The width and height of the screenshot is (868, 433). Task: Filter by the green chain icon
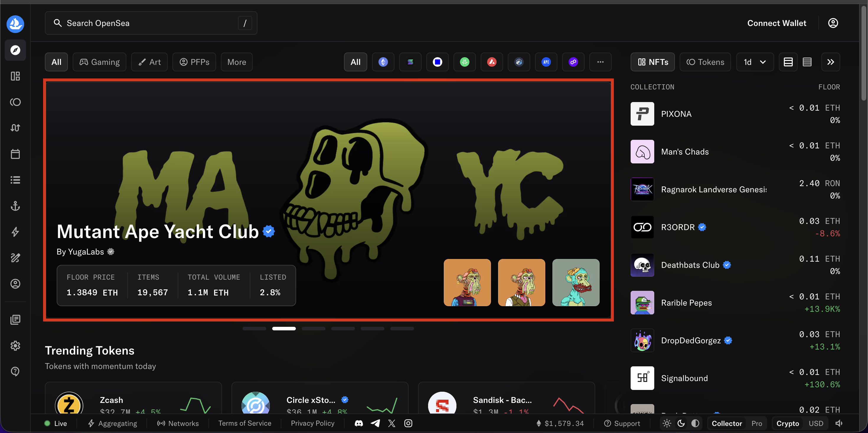465,62
